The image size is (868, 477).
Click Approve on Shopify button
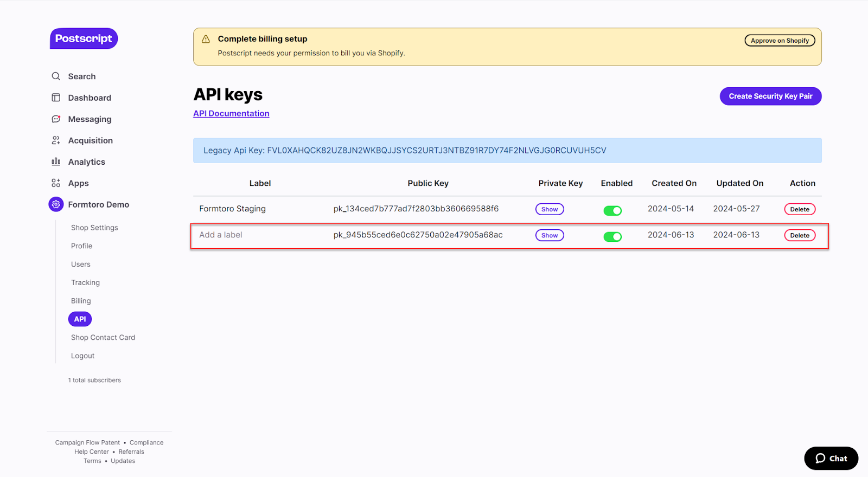780,41
